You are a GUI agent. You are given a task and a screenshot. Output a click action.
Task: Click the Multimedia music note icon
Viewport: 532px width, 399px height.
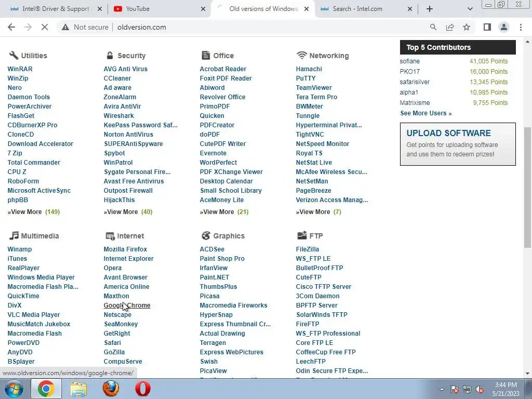(14, 235)
